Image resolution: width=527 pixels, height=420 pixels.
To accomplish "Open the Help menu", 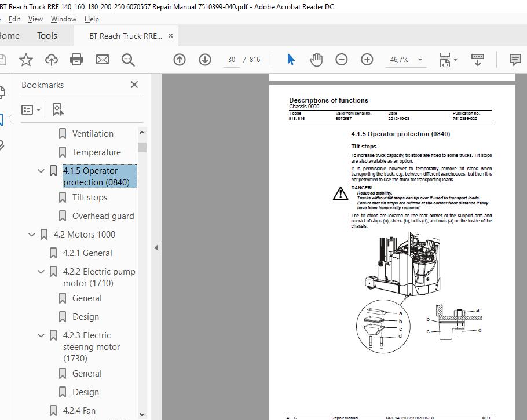I will coord(92,19).
